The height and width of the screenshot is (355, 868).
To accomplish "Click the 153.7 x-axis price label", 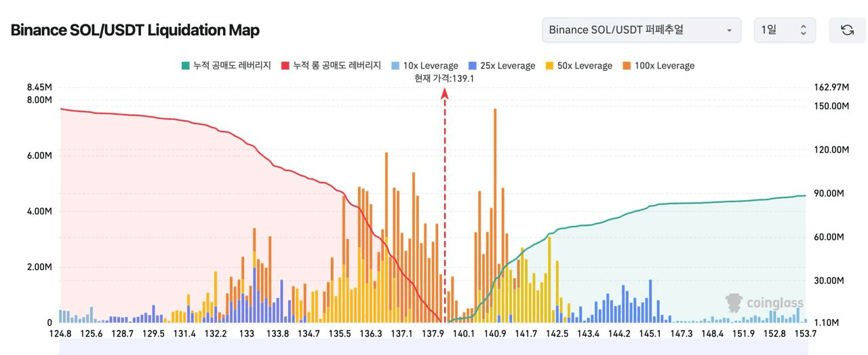I will (804, 333).
